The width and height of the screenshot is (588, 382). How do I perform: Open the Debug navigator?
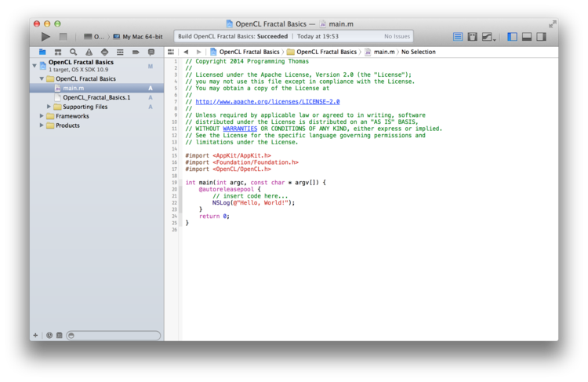click(x=120, y=52)
